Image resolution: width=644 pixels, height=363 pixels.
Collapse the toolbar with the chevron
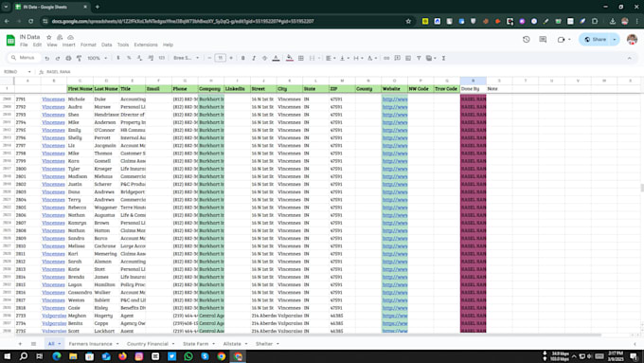coord(629,59)
